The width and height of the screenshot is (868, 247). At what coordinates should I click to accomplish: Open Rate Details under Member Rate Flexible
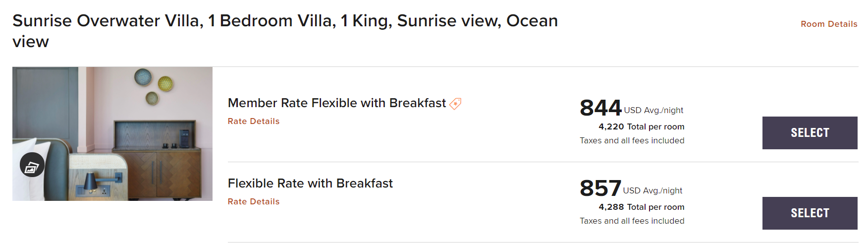pyautogui.click(x=254, y=122)
